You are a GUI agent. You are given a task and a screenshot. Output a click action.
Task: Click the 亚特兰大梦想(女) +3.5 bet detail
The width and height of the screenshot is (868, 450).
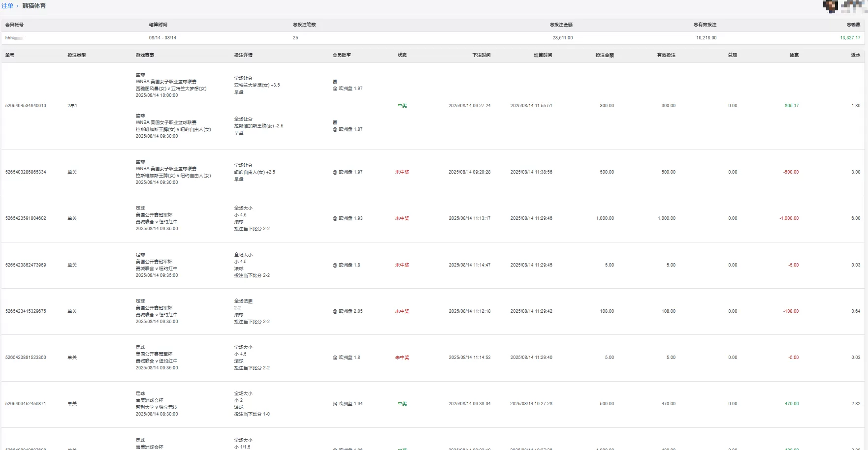pyautogui.click(x=257, y=85)
